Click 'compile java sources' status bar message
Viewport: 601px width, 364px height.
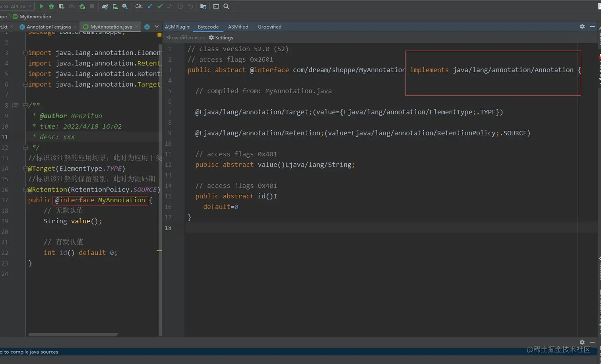[x=29, y=352]
